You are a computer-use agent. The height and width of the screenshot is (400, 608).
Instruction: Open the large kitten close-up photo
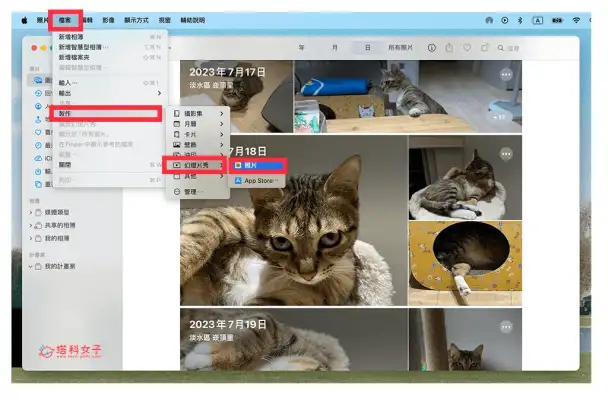point(294,220)
